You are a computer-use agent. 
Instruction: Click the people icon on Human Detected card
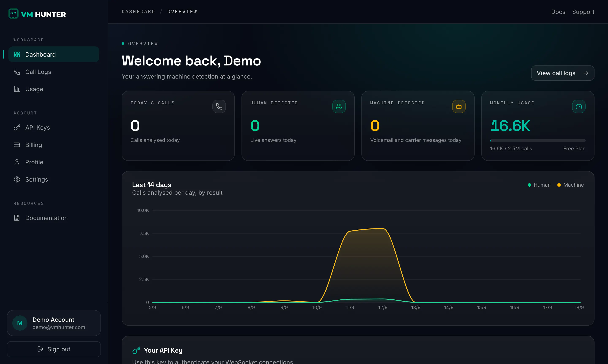coord(339,106)
